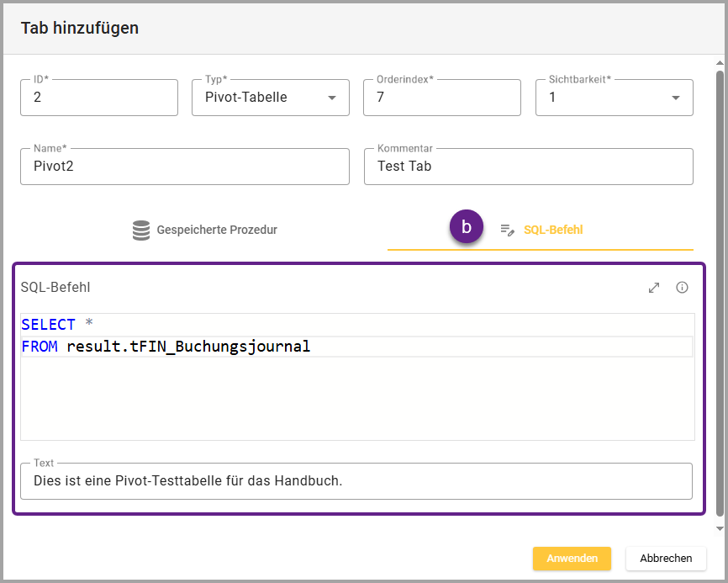Click the scroll-down arrow of the dialog
Image resolution: width=728 pixels, height=583 pixels.
pyautogui.click(x=720, y=528)
